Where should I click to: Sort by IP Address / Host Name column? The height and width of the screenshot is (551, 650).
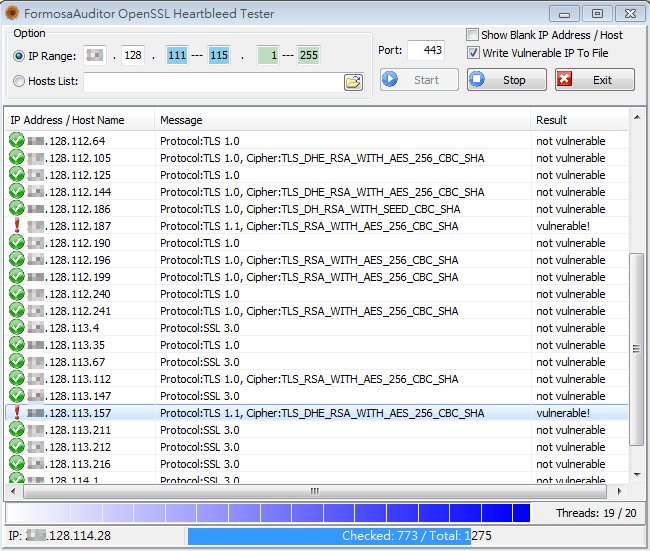pos(80,120)
